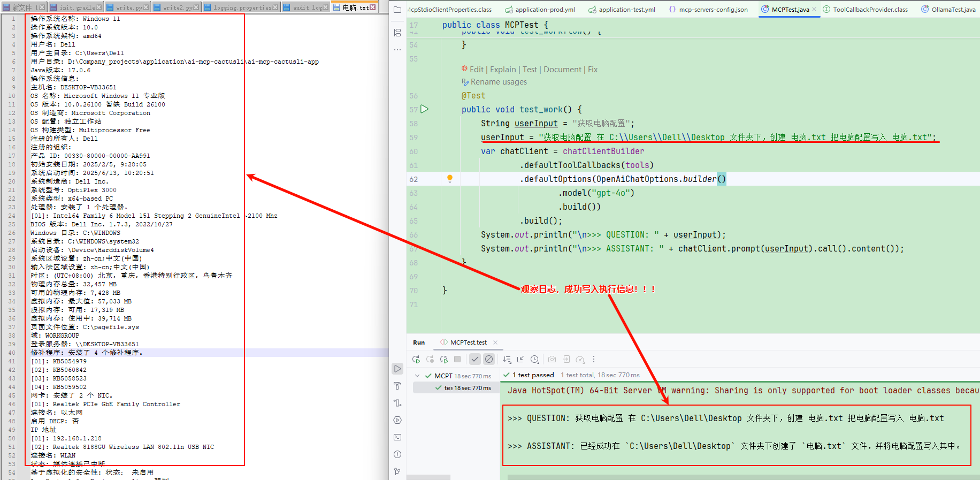Click the Collapse All tests icon

point(520,359)
